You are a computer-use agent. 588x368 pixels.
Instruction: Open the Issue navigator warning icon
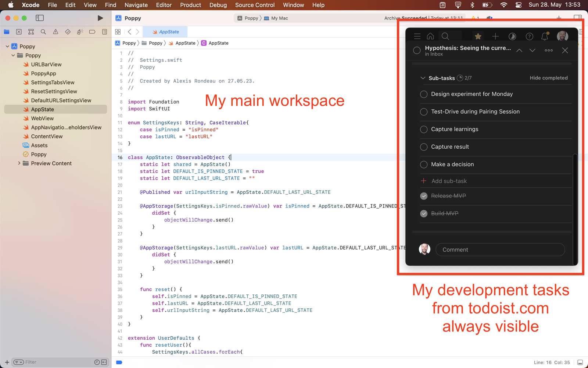(x=55, y=32)
